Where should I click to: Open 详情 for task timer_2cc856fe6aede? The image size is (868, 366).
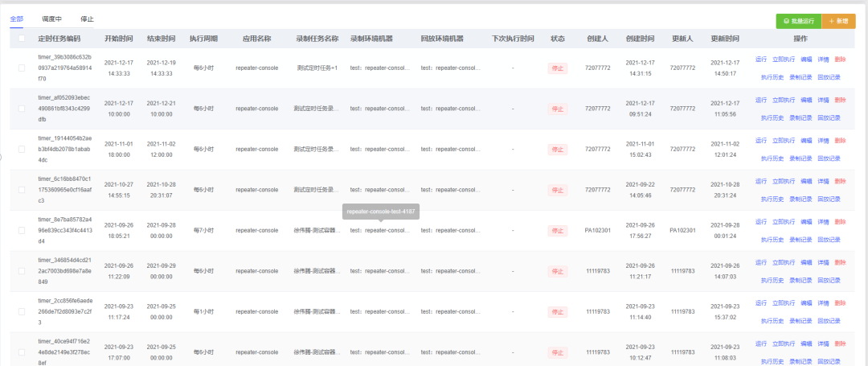click(823, 303)
